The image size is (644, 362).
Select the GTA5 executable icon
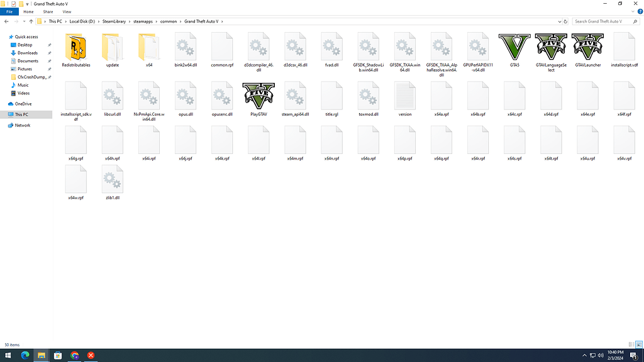tap(514, 47)
